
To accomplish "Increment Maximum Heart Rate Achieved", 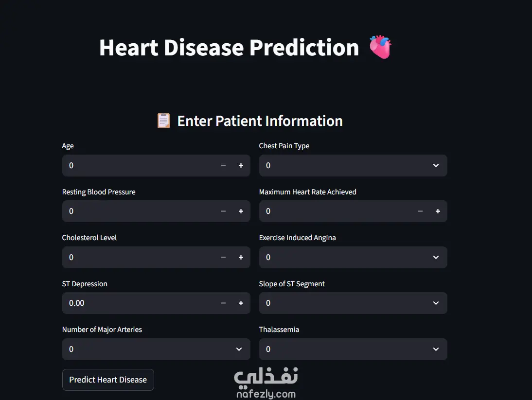I will coord(438,211).
